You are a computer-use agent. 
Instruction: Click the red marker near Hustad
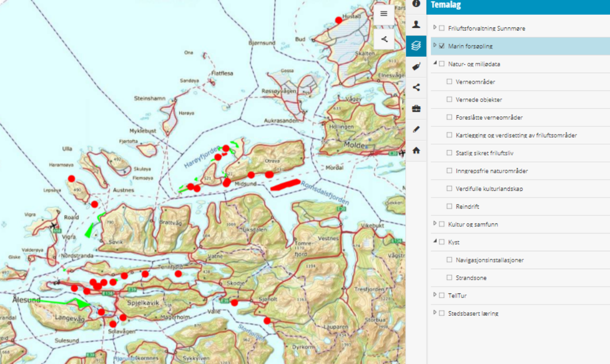339,20
